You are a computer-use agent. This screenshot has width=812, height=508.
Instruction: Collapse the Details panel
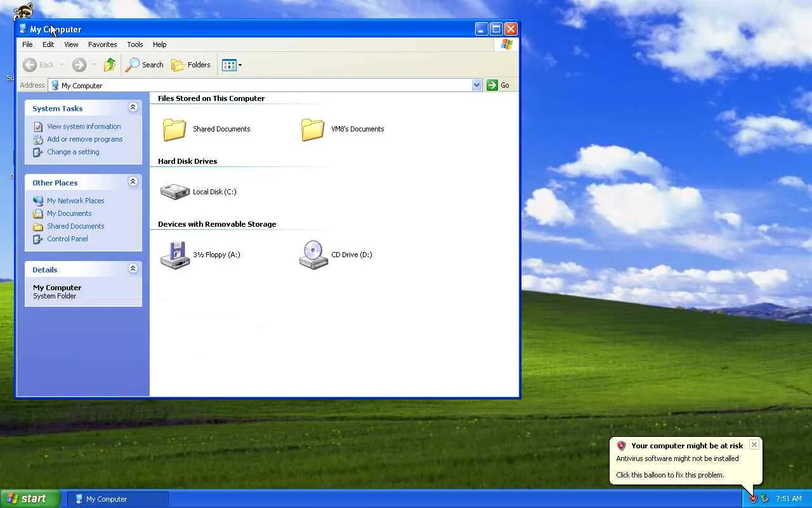133,269
